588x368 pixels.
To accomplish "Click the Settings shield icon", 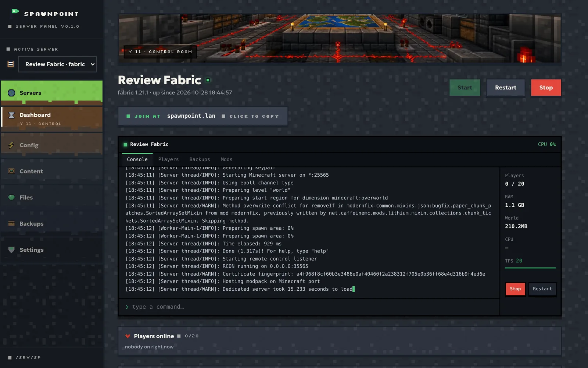I will 11,250.
